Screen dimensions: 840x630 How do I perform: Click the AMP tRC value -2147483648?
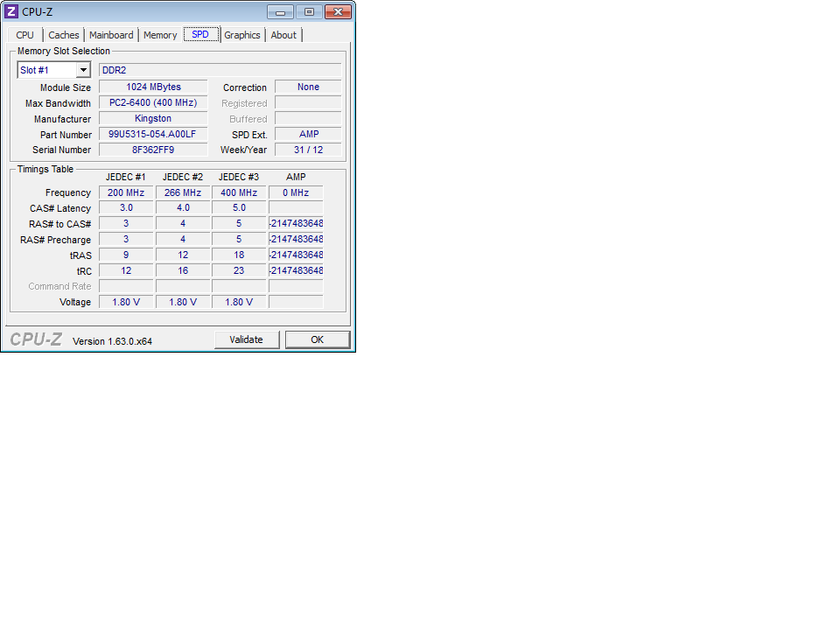click(296, 270)
